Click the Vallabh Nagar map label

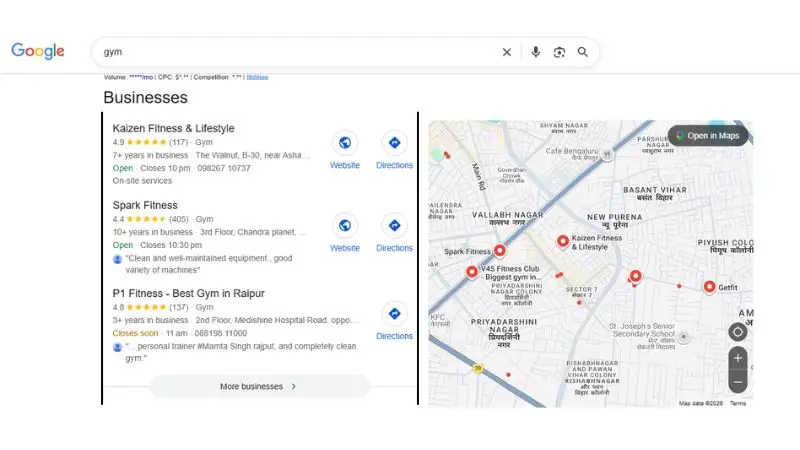coord(508,218)
